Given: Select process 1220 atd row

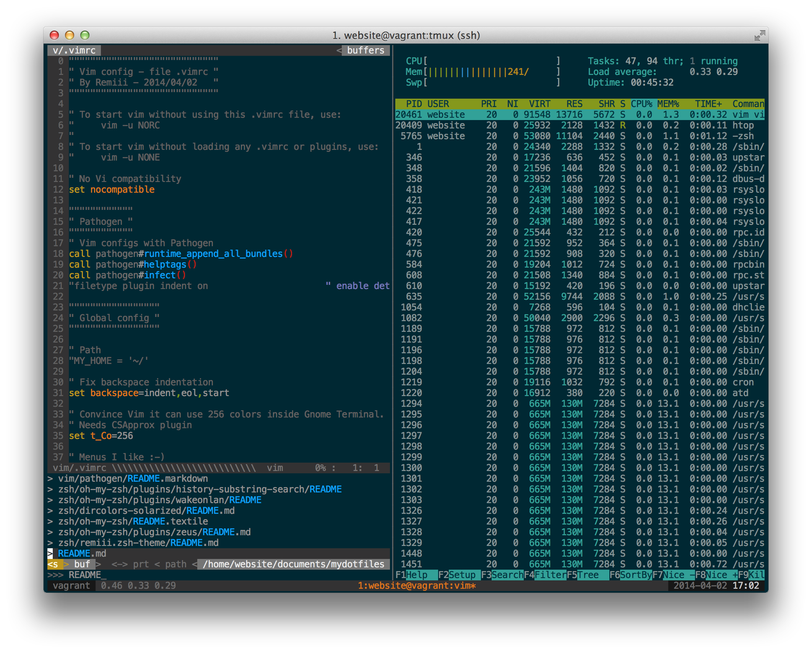Looking at the screenshot, I should 580,393.
